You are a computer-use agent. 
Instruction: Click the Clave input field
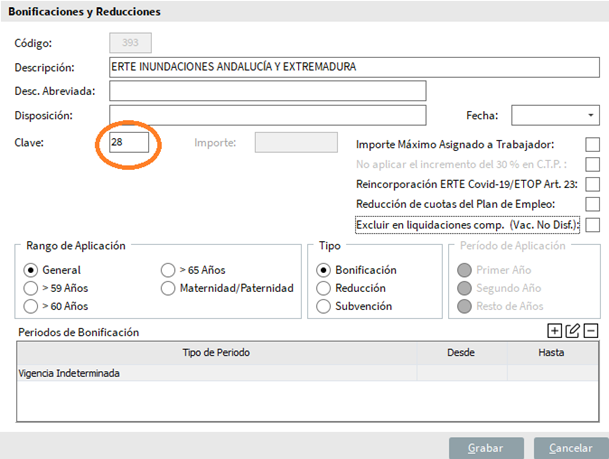tap(129, 142)
